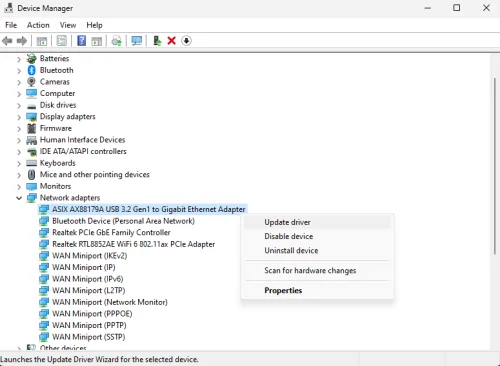Select WAN Miniport (PPPOE)

92,314
